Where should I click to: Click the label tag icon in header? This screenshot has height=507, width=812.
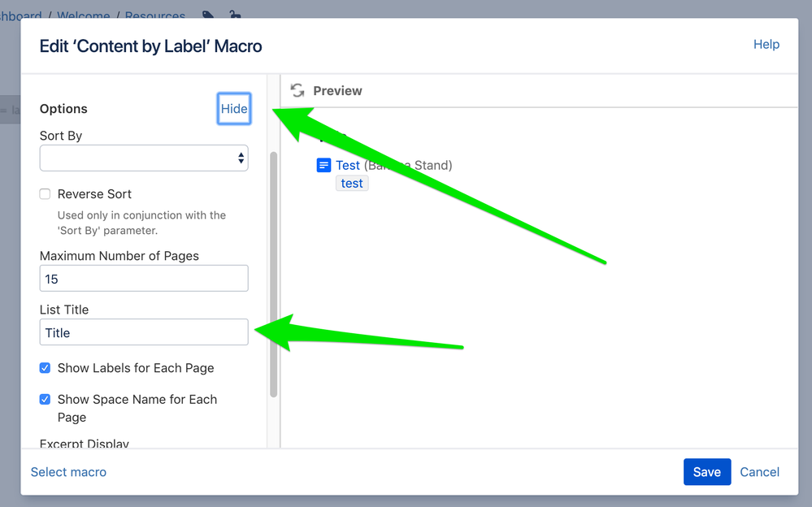click(208, 15)
